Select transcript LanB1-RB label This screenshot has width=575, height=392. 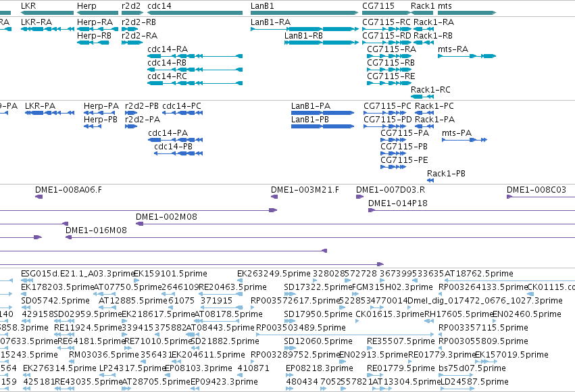(x=303, y=36)
